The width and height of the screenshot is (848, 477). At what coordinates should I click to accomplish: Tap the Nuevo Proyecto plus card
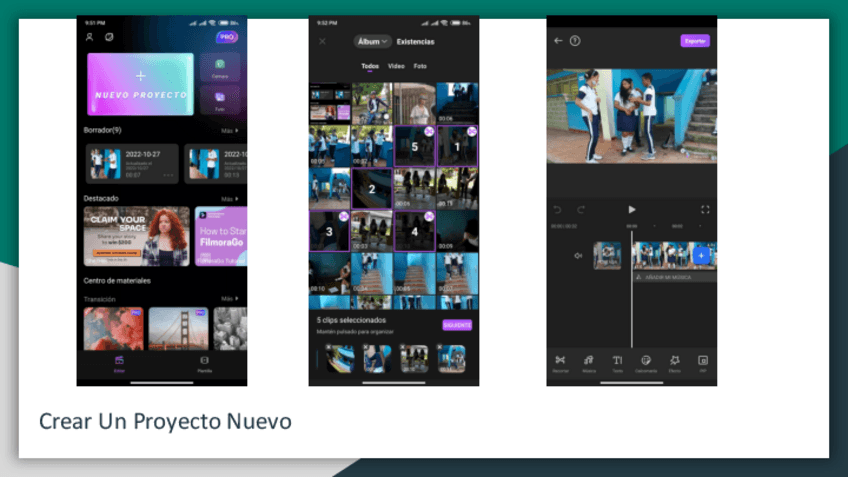pos(140,84)
